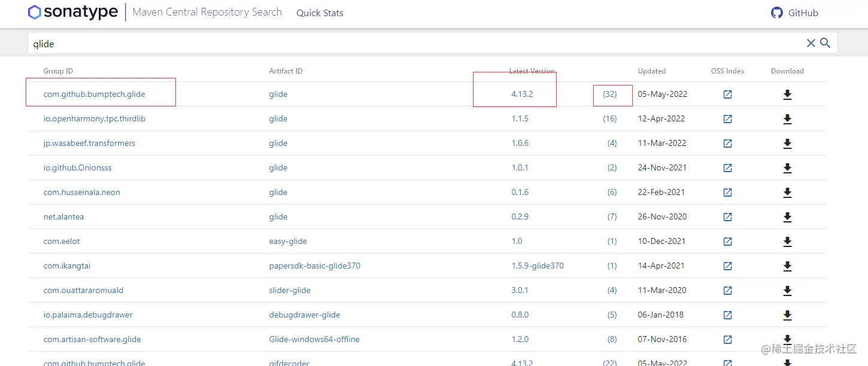868x366 pixels.
Task: Download the easy-glide artifact
Action: pos(787,242)
